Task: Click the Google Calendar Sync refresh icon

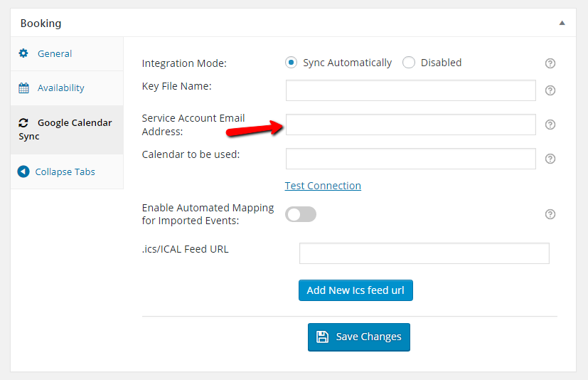Action: (x=23, y=123)
